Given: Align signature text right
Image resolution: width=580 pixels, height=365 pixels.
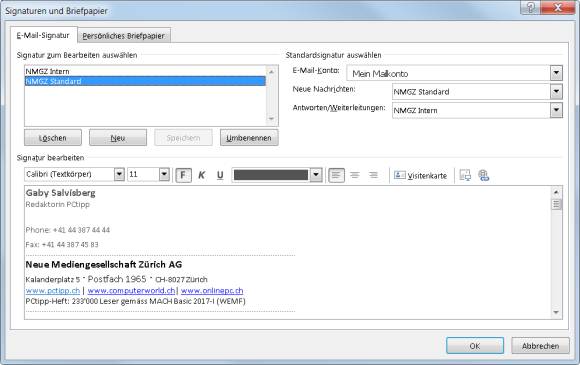Looking at the screenshot, I should (x=373, y=175).
